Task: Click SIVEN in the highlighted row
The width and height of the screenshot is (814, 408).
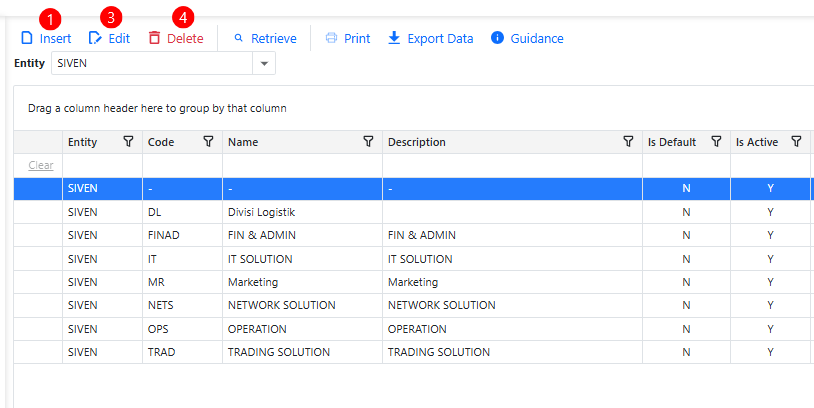Action: pyautogui.click(x=83, y=188)
